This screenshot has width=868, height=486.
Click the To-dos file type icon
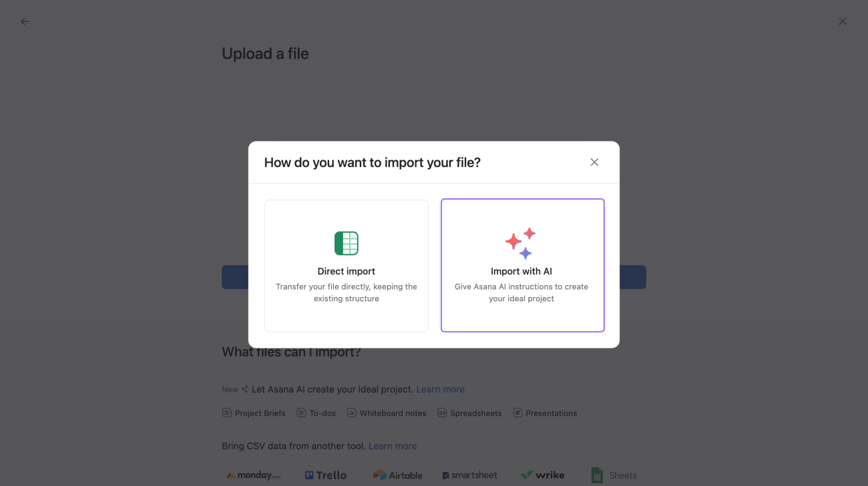tap(302, 413)
